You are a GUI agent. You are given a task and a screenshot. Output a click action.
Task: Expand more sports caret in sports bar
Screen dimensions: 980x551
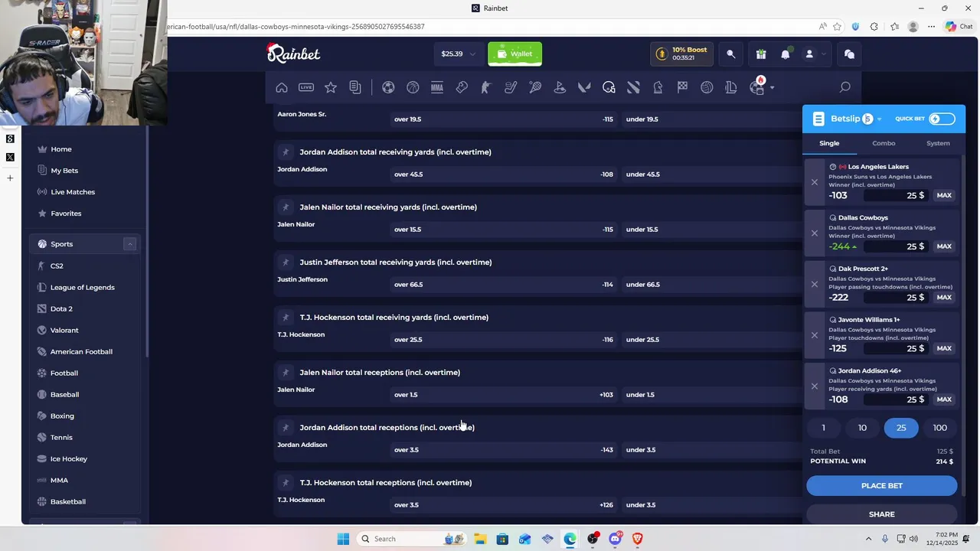point(772,88)
